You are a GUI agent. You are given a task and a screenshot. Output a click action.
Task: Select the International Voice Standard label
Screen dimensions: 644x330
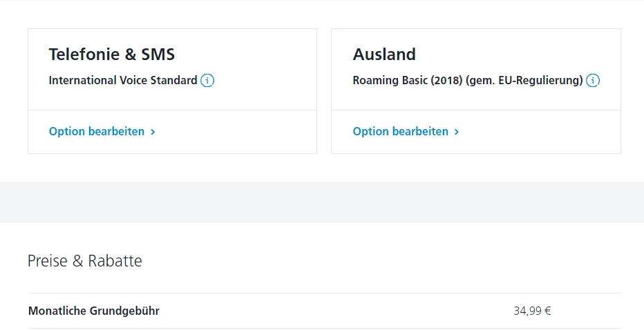point(123,80)
